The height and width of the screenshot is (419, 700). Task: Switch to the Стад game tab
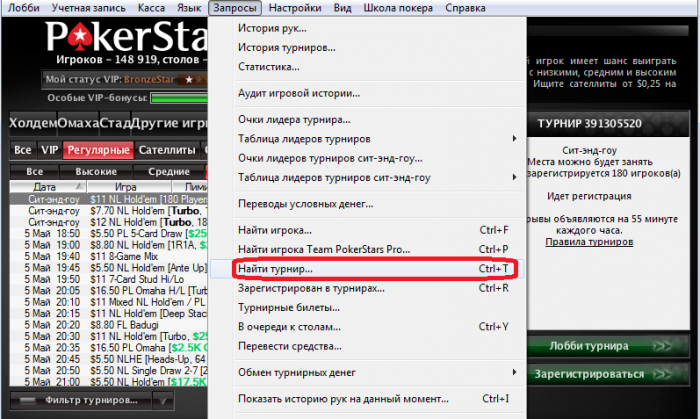point(115,123)
